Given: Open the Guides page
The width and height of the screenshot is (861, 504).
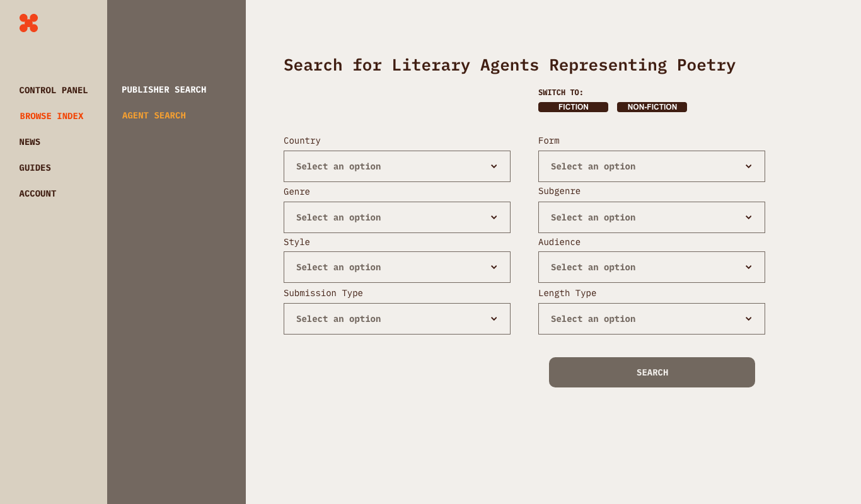Looking at the screenshot, I should click(x=35, y=168).
